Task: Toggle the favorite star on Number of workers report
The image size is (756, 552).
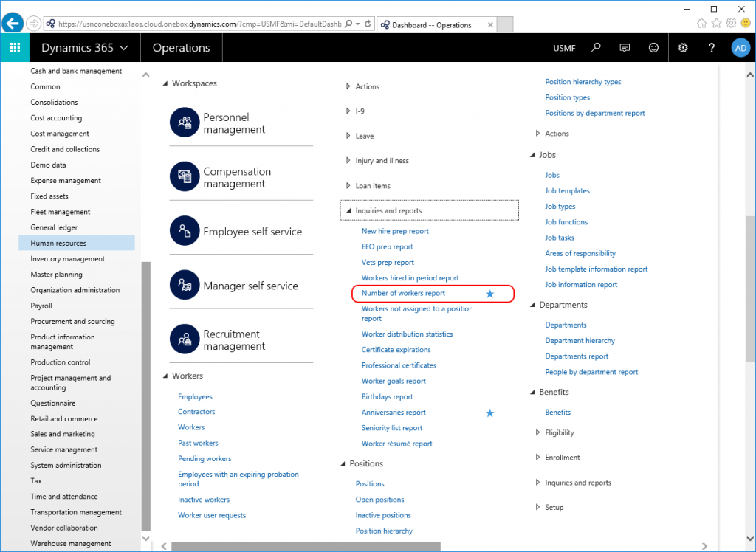Action: click(x=489, y=294)
